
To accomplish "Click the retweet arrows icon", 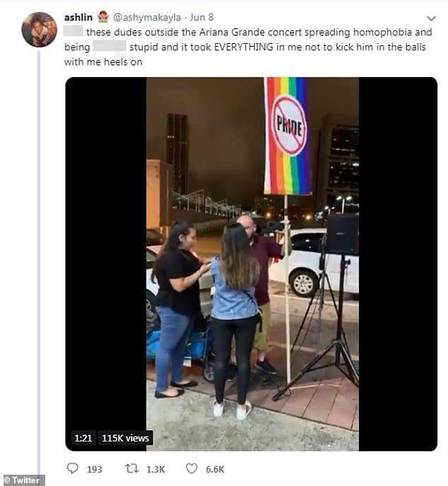I will [x=131, y=468].
